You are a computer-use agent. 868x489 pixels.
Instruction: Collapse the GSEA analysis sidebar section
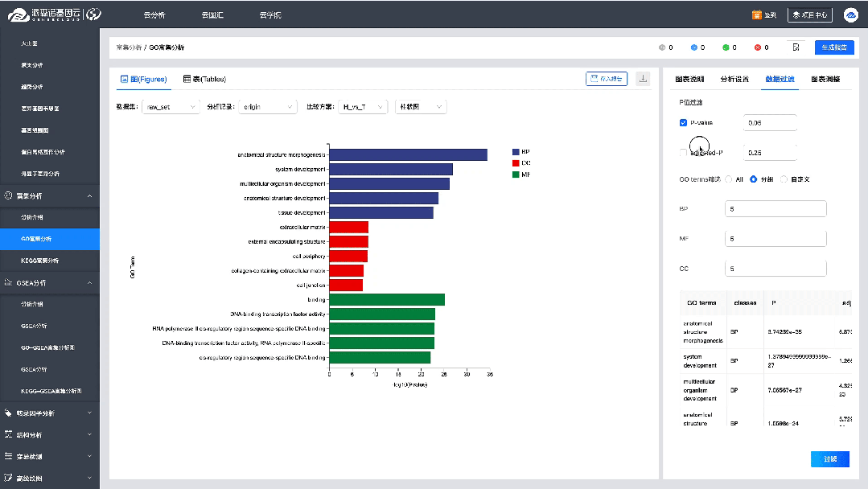coord(89,282)
